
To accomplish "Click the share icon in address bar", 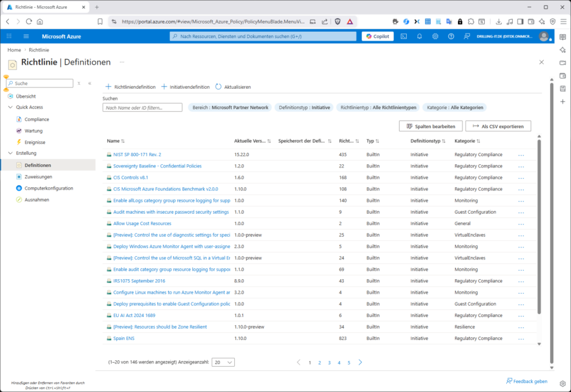I will (325, 22).
